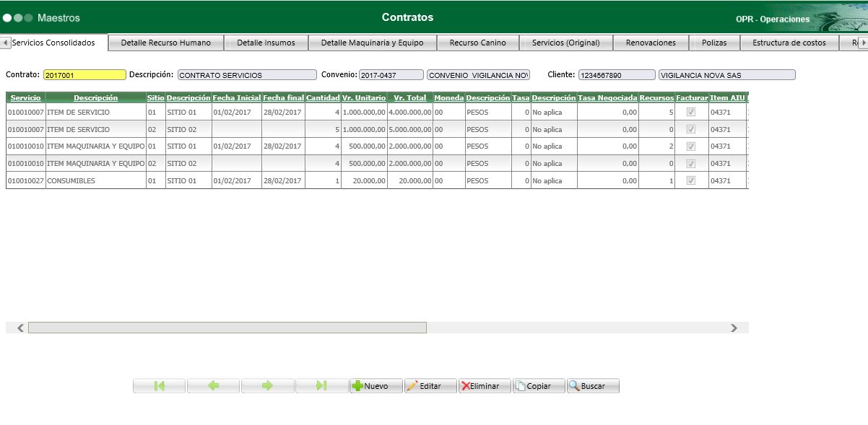Open the Maestros menu title
This screenshot has height=425, width=868.
[x=58, y=17]
